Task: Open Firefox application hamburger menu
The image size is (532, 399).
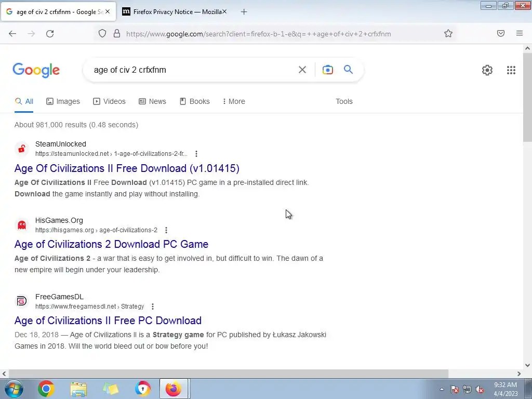Action: coord(520,33)
